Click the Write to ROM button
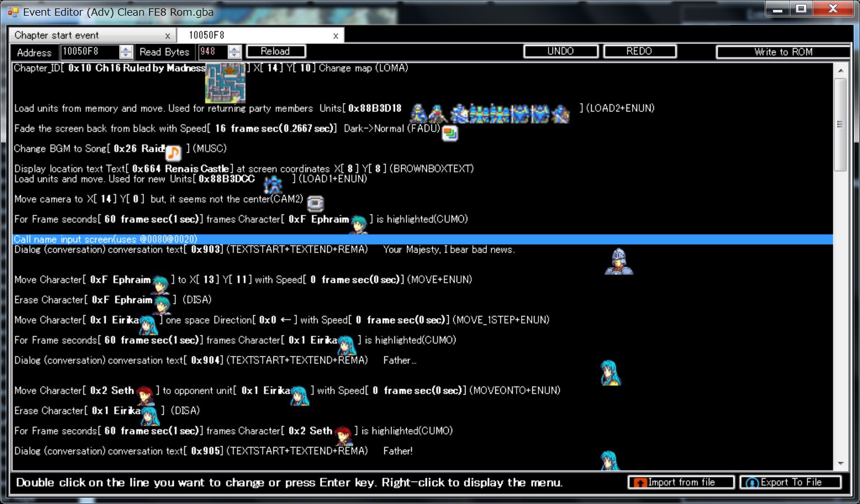The height and width of the screenshot is (504, 860). (x=783, y=52)
